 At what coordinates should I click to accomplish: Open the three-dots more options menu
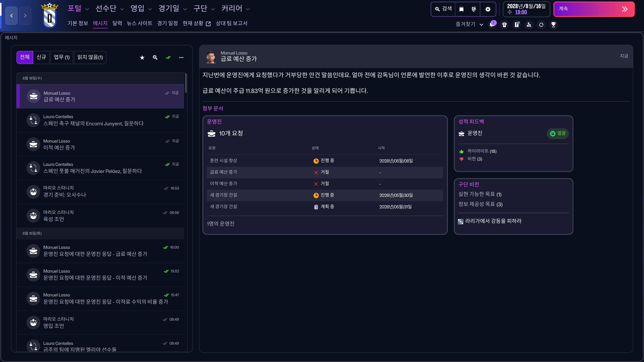click(181, 58)
